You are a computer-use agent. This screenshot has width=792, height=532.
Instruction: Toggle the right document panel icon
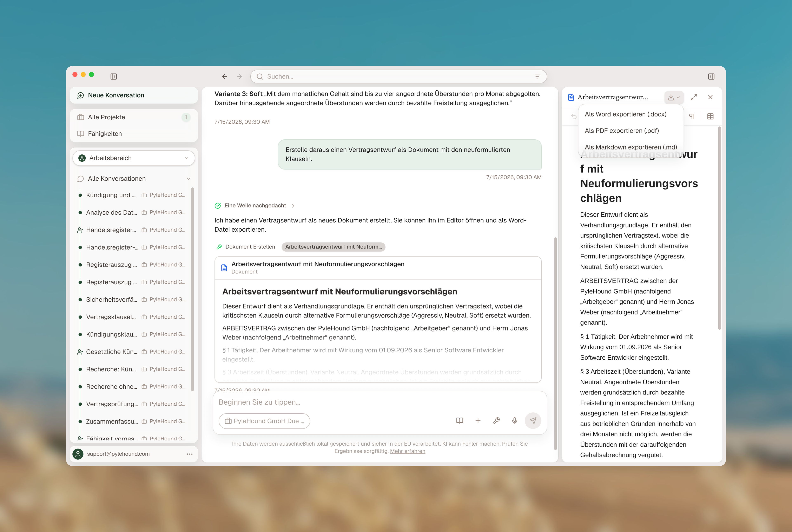(x=711, y=76)
